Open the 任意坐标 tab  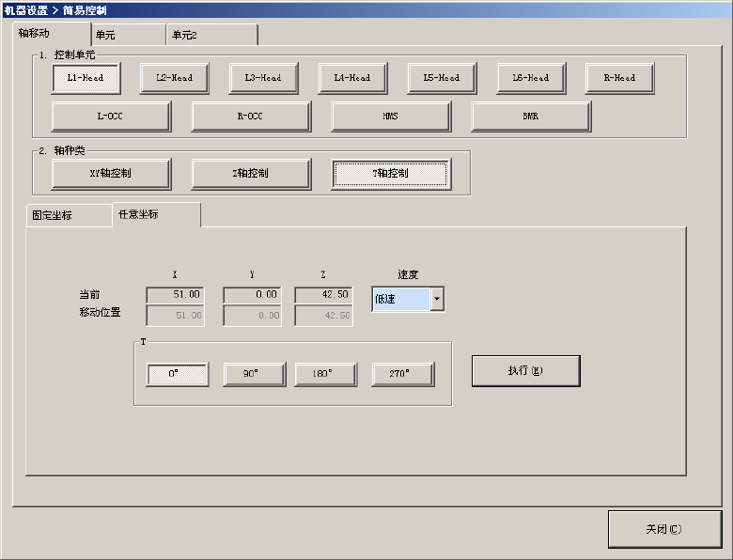157,214
